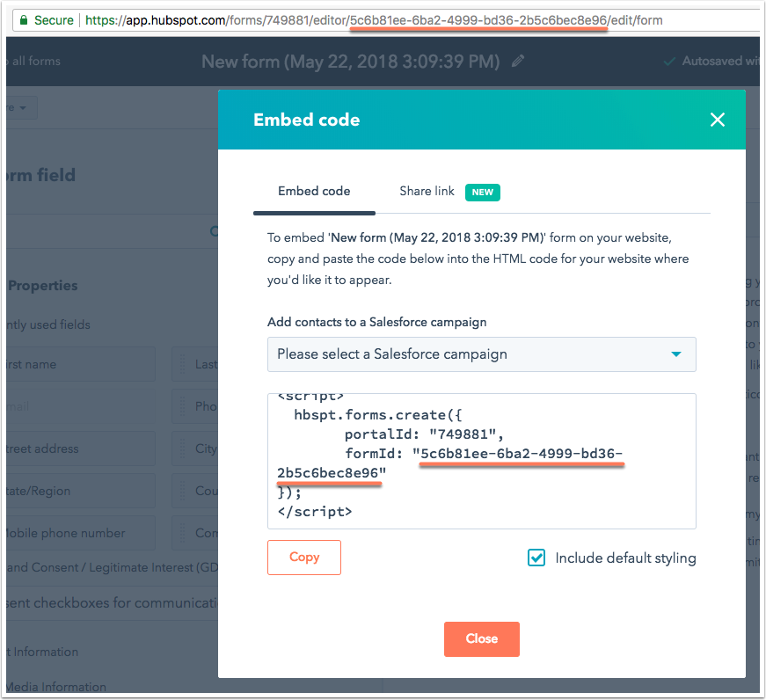The height and width of the screenshot is (700, 766).
Task: Click the Add contacts to a Salesforce campaign label
Action: point(376,323)
